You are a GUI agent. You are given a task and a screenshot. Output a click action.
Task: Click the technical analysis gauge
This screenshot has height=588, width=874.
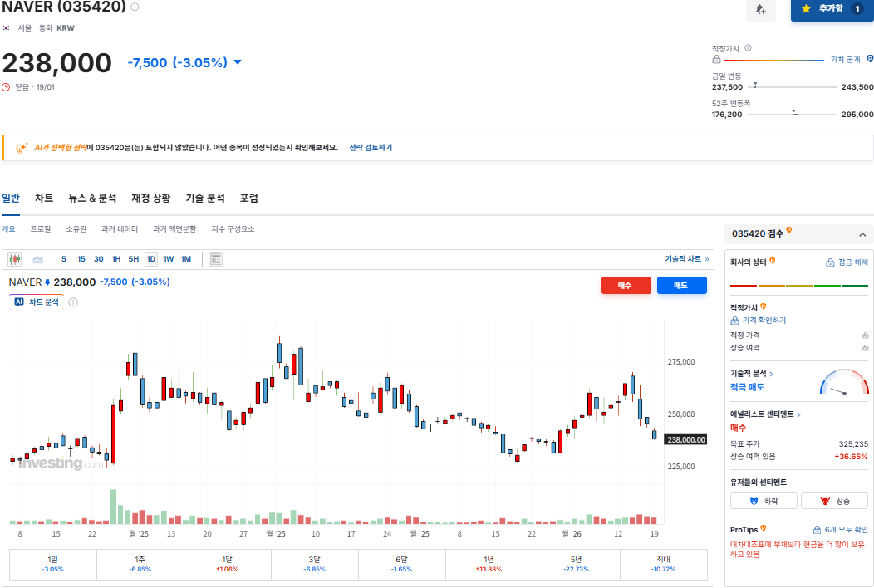pos(844,382)
